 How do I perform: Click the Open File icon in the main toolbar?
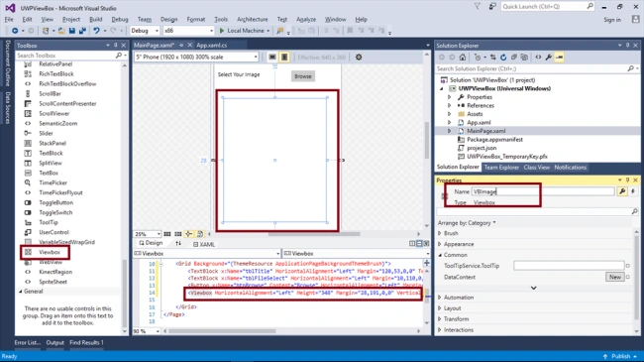61,31
